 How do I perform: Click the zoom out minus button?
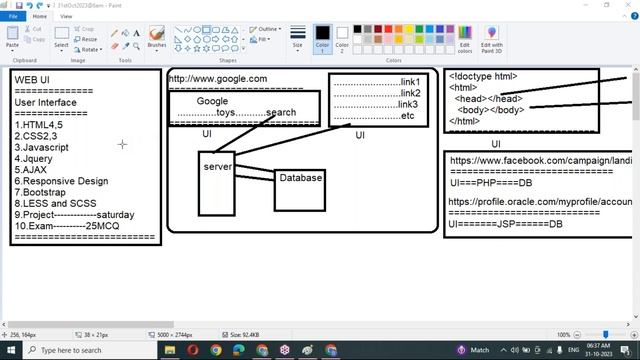point(577,335)
